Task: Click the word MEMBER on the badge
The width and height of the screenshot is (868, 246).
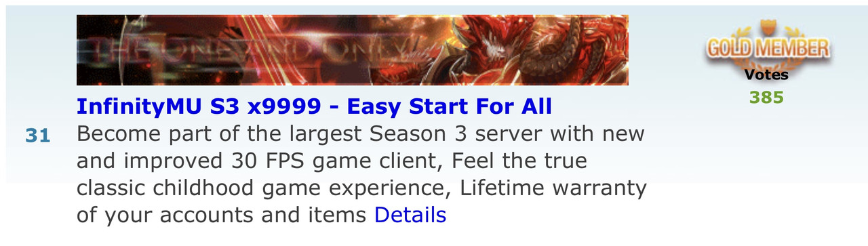Action: [x=791, y=49]
